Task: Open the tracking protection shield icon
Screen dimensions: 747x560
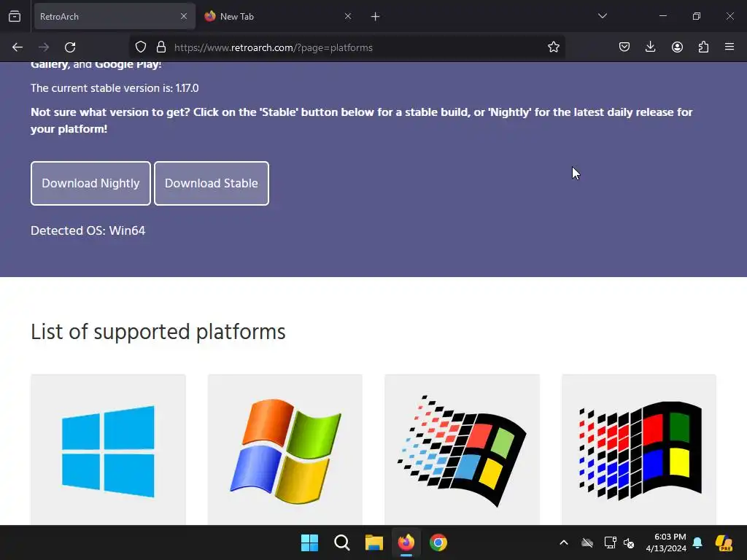Action: point(141,47)
